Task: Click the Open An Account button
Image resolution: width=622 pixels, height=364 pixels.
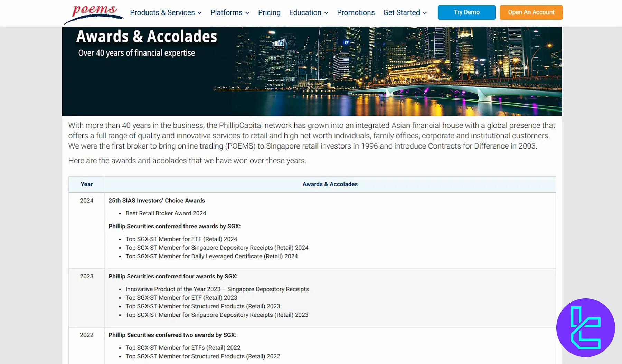Action: 531,12
